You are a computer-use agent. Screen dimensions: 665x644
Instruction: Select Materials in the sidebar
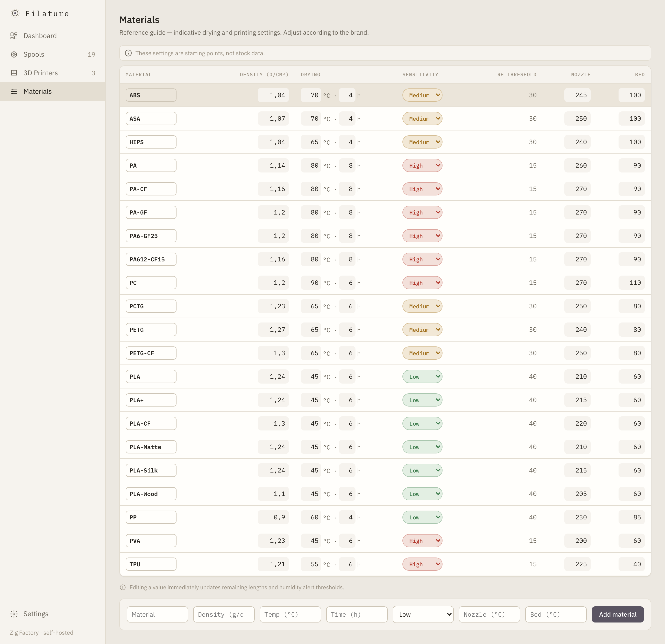tap(53, 92)
